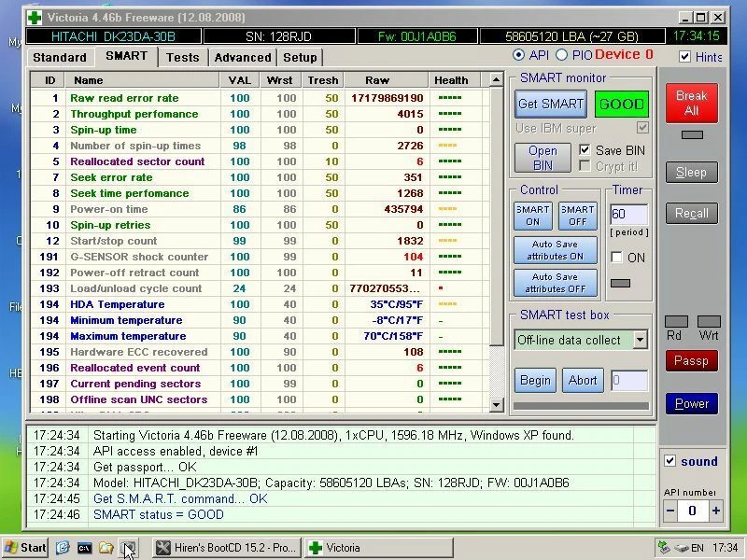Viewport: 747px width, 560px height.
Task: Switch to the Tests tab
Action: 182,57
